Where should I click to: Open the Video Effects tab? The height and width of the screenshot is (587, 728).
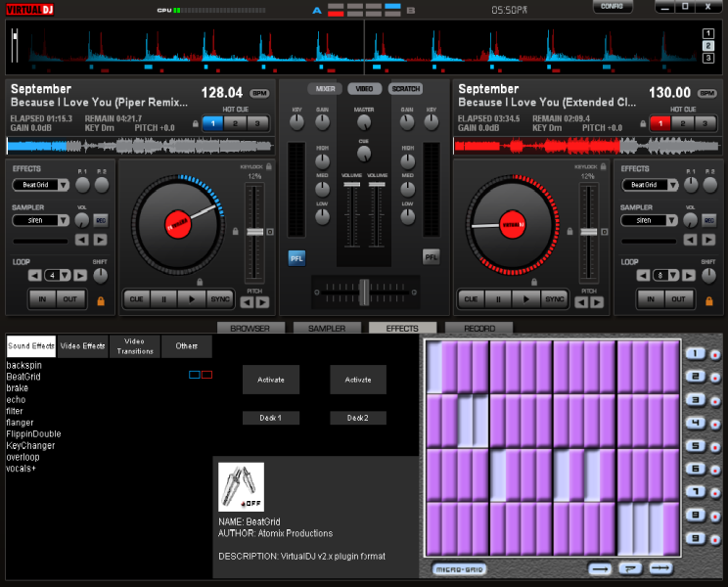[82, 346]
